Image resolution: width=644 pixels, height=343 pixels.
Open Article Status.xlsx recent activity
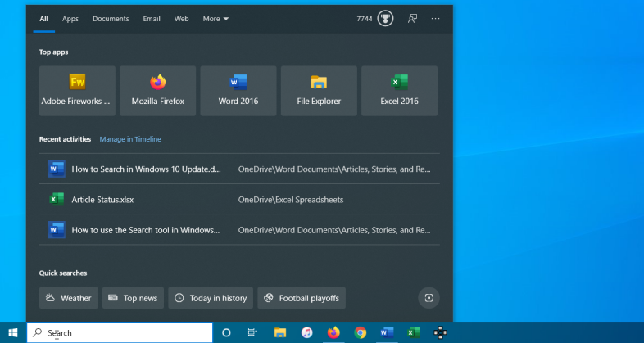239,200
